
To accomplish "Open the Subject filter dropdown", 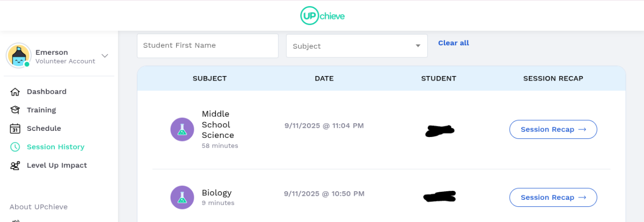I will pos(357,46).
